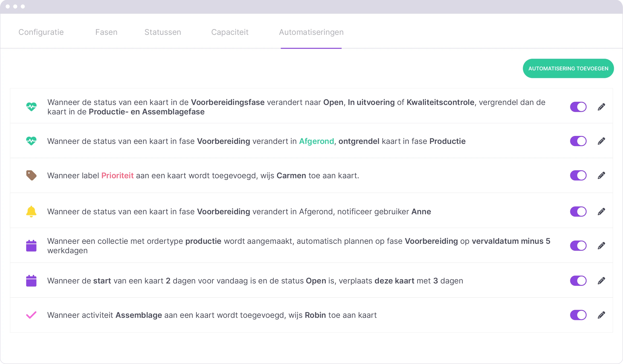623x364 pixels.
Task: Click AUTOMATISERING TOEVOEGEN
Action: (x=568, y=68)
